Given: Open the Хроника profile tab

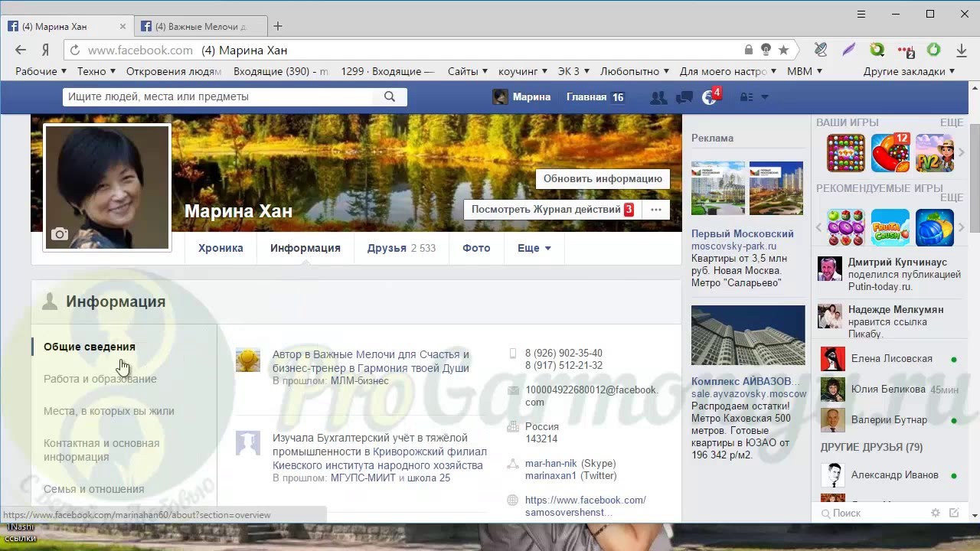Looking at the screenshot, I should pos(220,248).
